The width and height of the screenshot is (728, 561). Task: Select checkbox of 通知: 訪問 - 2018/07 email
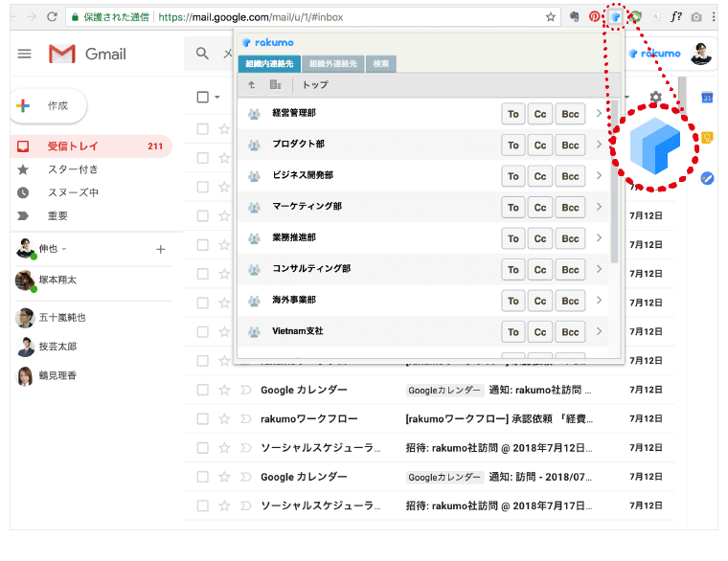point(203,477)
